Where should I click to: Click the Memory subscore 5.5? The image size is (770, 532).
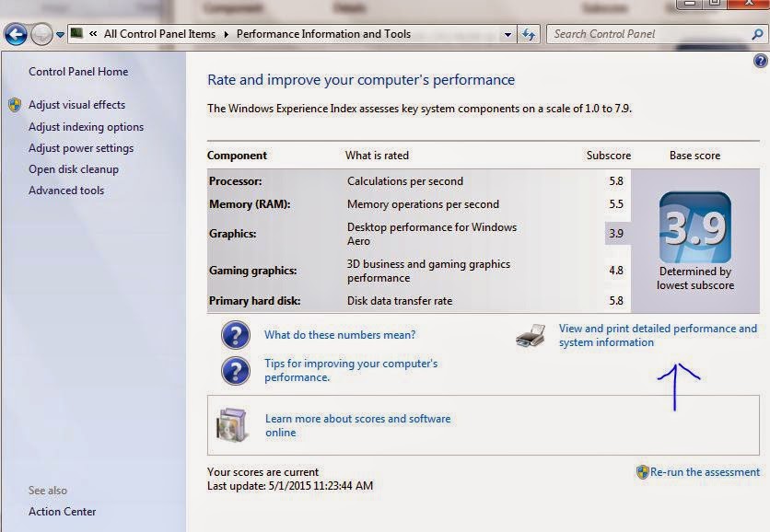616,204
